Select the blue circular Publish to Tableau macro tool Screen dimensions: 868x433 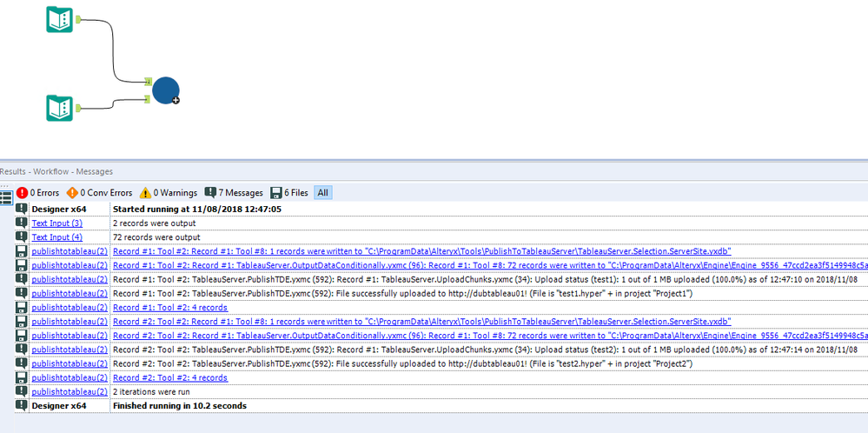tap(165, 90)
